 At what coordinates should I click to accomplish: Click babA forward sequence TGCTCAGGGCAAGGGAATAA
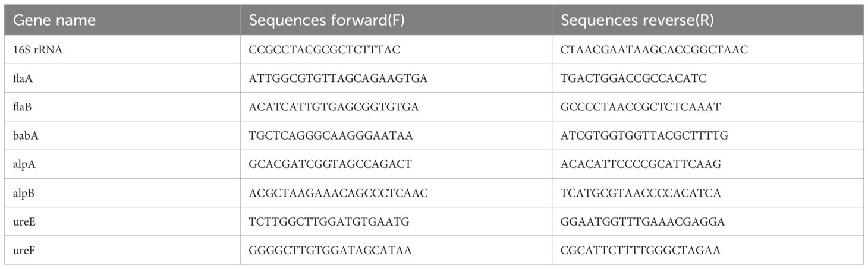pos(331,136)
